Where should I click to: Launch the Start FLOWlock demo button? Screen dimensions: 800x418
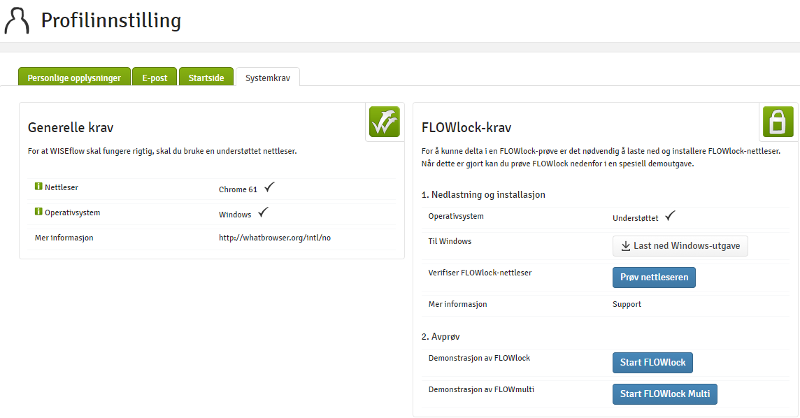653,362
